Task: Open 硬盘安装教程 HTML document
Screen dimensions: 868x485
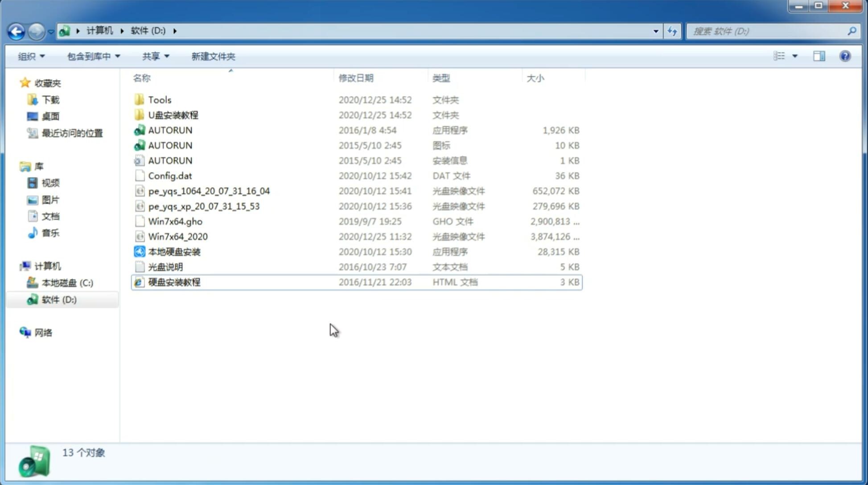Action: click(x=174, y=282)
